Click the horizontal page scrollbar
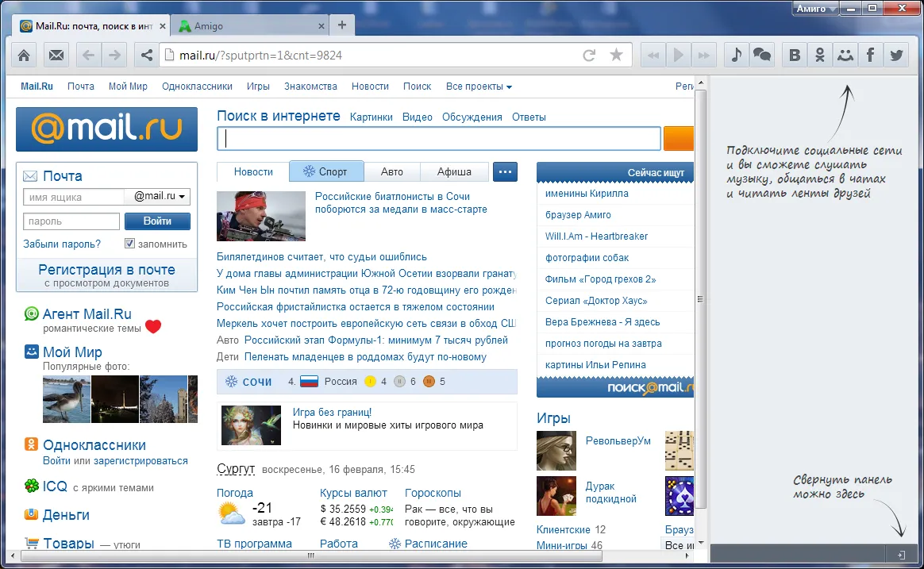Image resolution: width=924 pixels, height=569 pixels. point(311,556)
